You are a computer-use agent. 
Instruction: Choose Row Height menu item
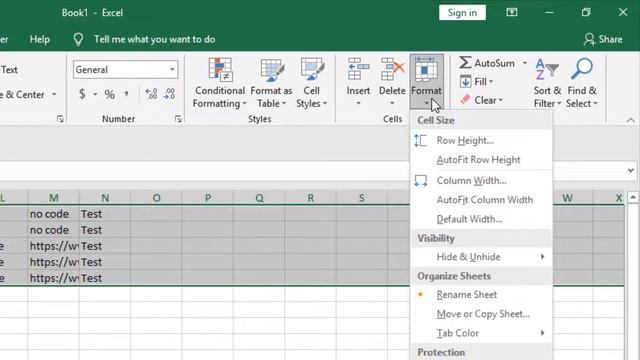[x=481, y=140]
